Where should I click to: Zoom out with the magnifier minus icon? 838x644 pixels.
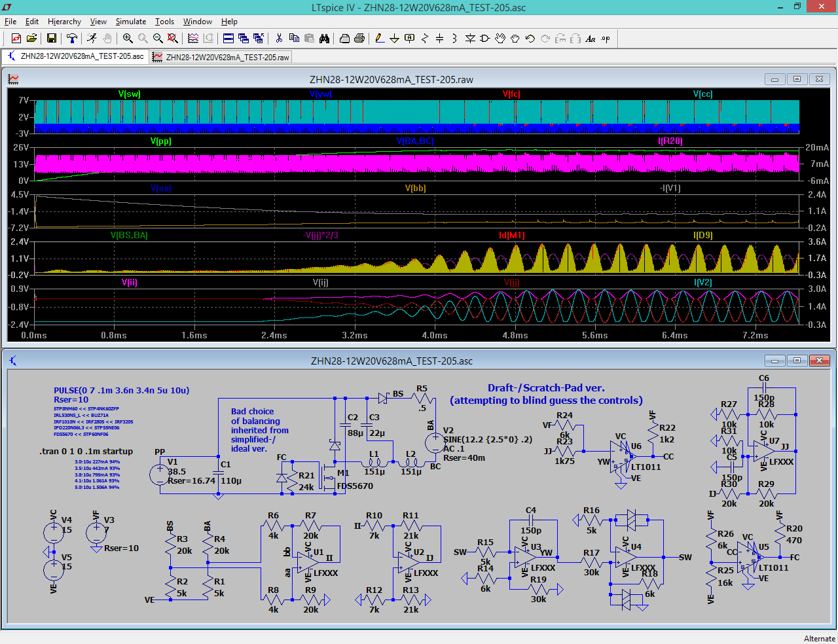[158, 39]
